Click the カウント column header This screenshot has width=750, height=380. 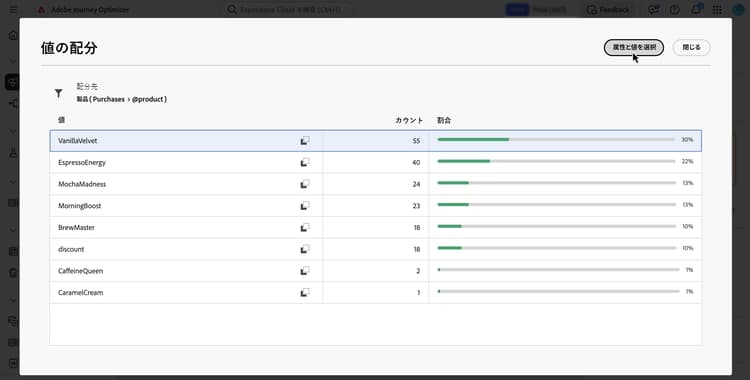pyautogui.click(x=409, y=120)
